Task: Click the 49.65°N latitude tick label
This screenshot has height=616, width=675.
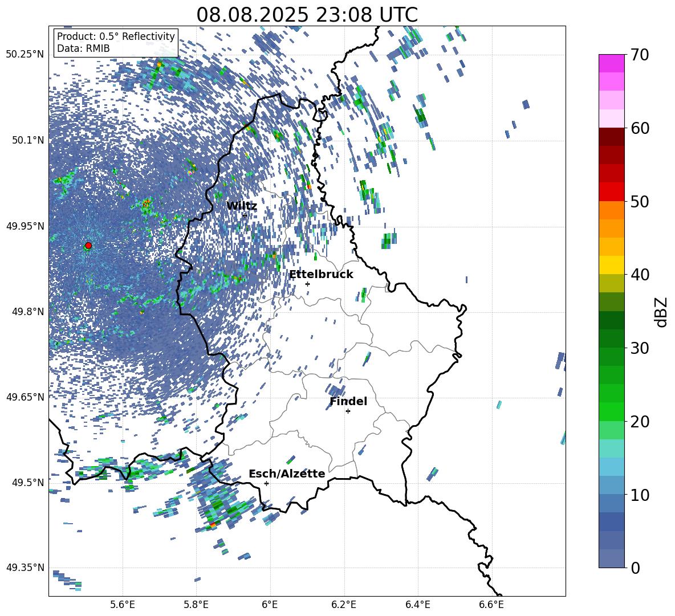Action: (x=25, y=397)
